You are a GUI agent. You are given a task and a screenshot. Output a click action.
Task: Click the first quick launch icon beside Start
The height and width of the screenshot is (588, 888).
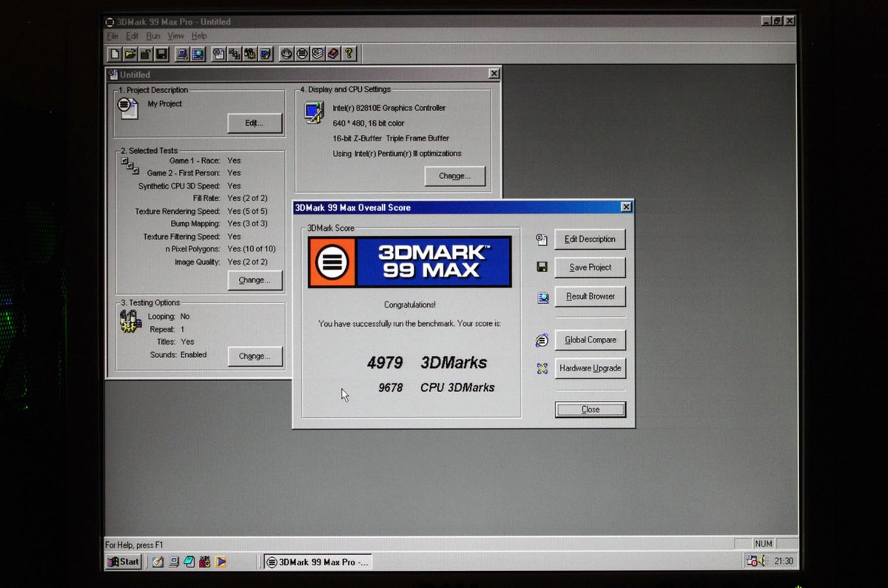(x=157, y=561)
